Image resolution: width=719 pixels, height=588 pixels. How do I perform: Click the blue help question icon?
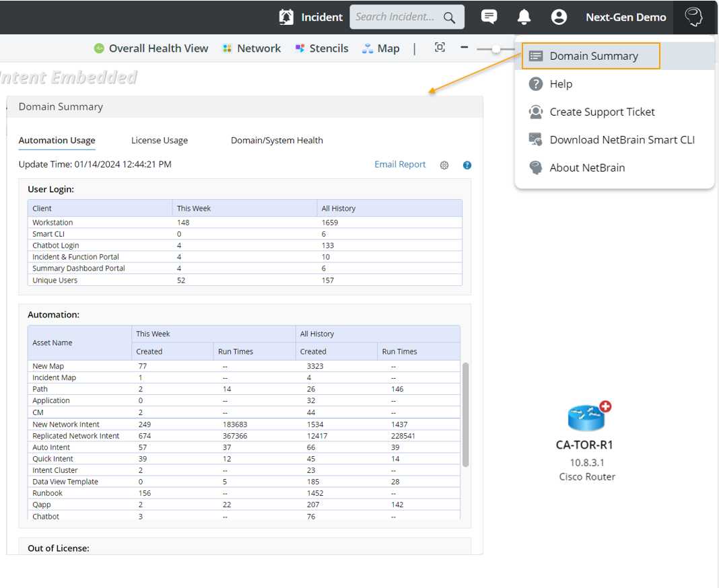click(x=467, y=165)
